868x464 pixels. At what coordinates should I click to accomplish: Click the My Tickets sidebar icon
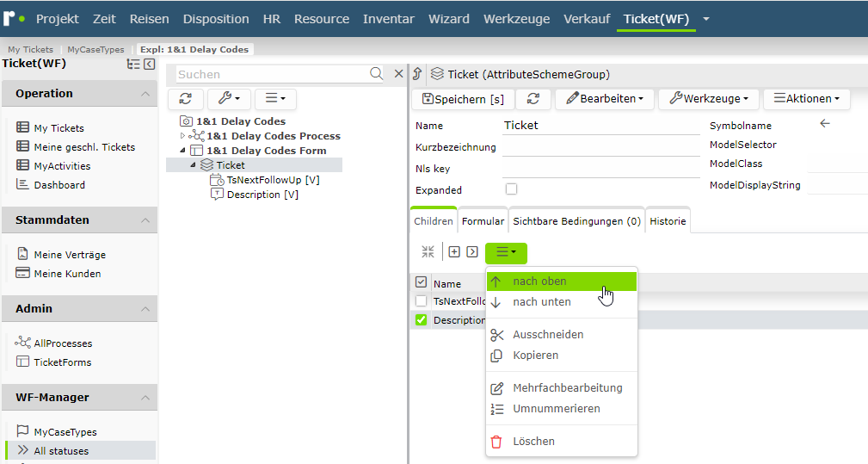pos(22,127)
